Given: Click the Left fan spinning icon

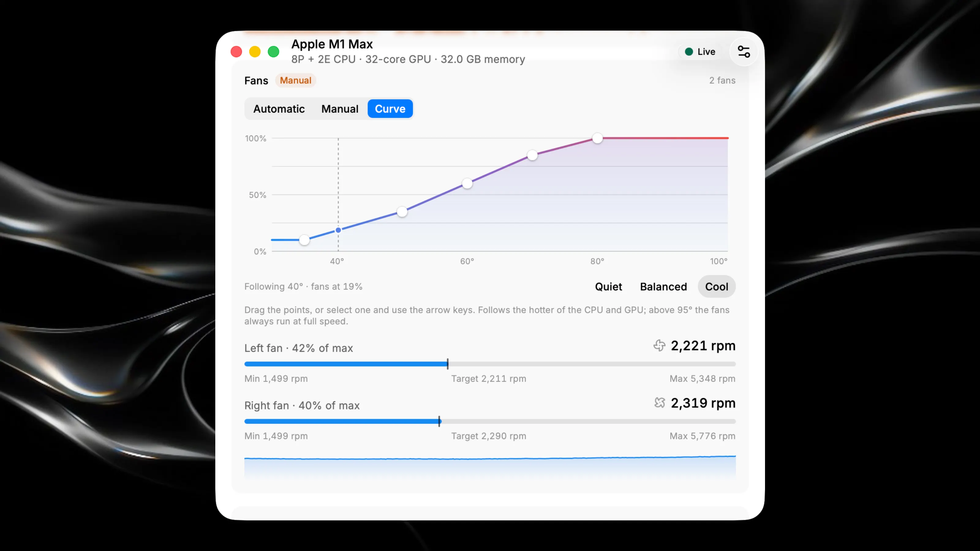Looking at the screenshot, I should [x=659, y=346].
